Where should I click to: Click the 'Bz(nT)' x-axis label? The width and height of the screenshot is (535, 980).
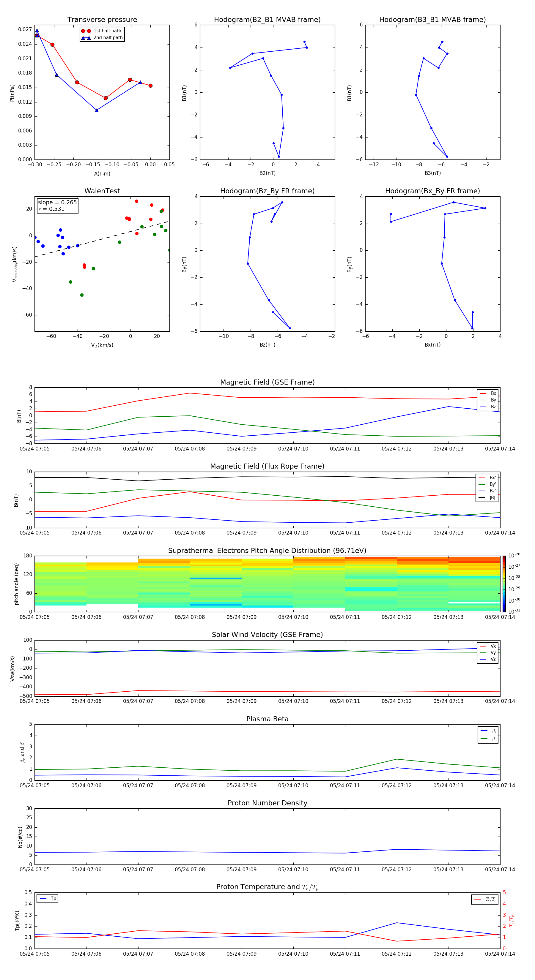[x=267, y=345]
